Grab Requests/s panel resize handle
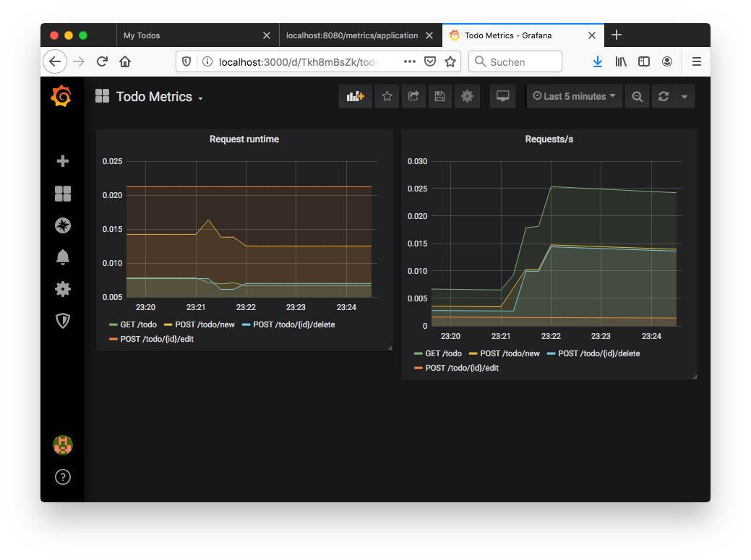The image size is (751, 560). coord(695,376)
